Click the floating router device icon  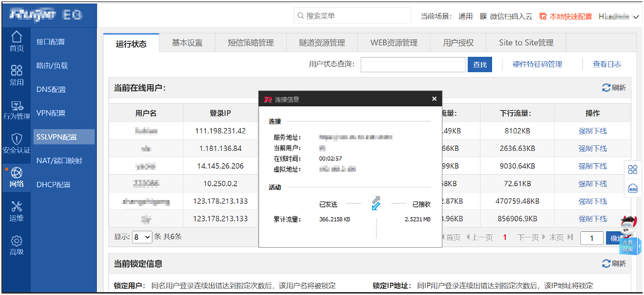(632, 188)
